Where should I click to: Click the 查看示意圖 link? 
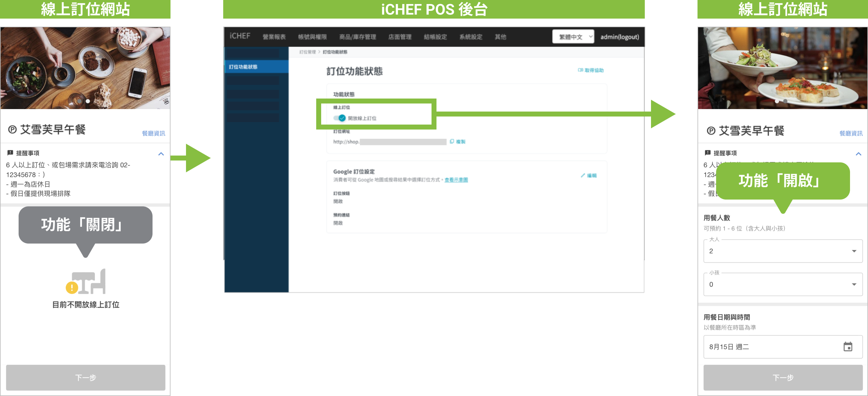[456, 180]
